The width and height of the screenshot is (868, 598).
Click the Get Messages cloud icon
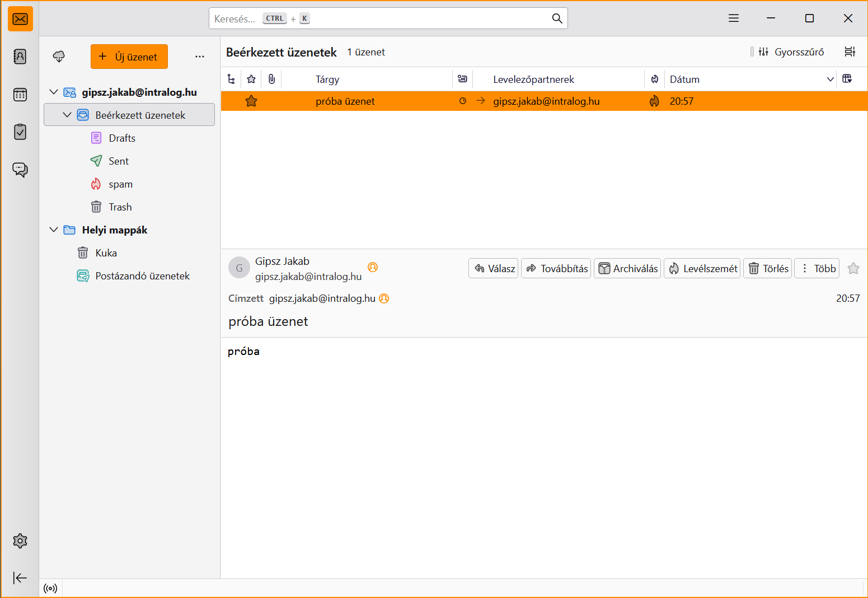click(59, 57)
